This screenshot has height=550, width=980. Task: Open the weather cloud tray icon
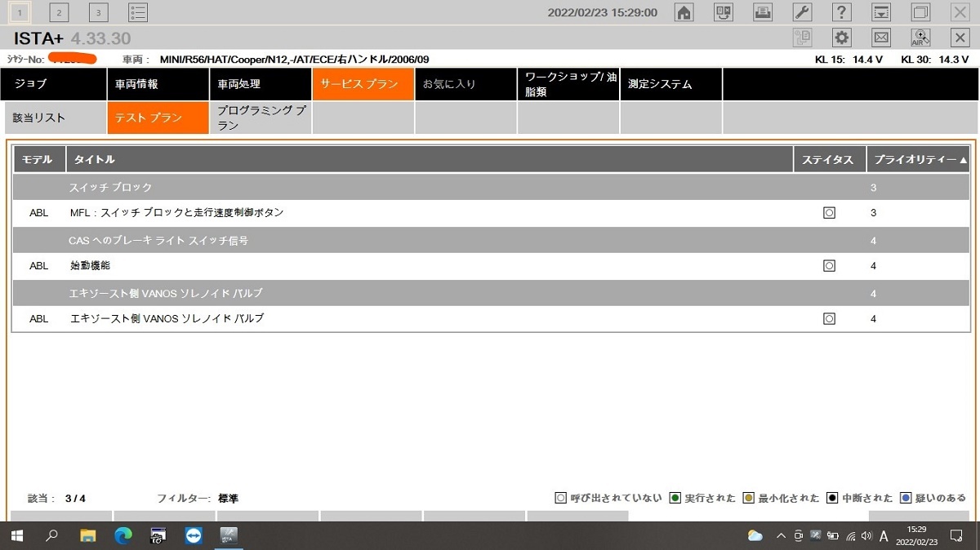pyautogui.click(x=755, y=536)
